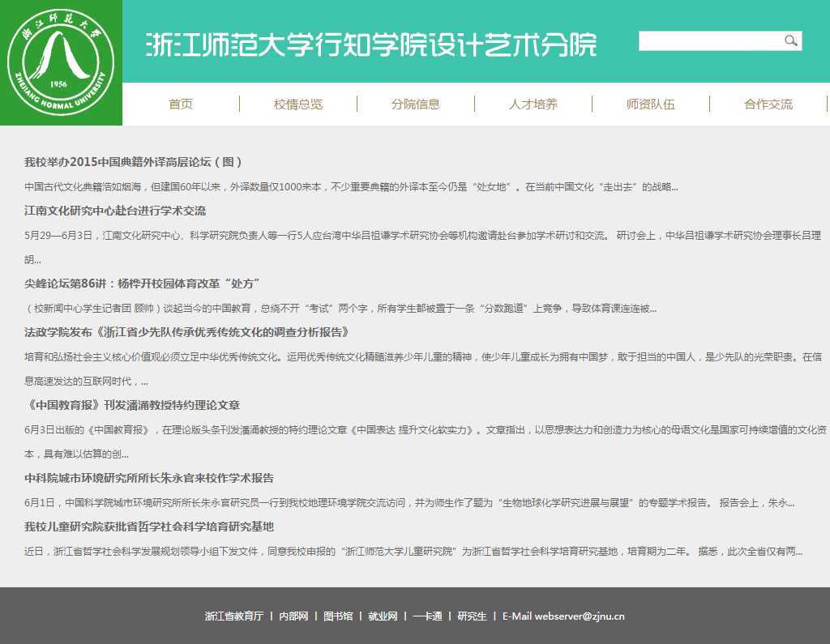Viewport: 830px width, 644px height.
Task: Open 图书馆 link in footer
Action: click(x=338, y=616)
